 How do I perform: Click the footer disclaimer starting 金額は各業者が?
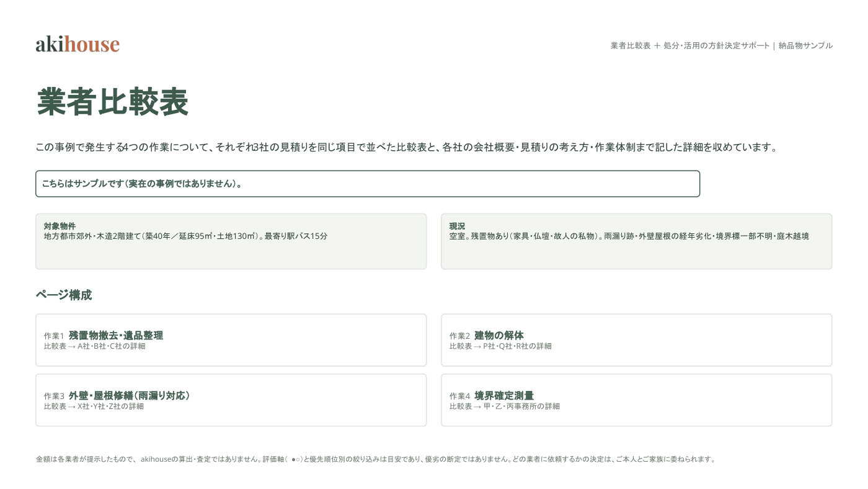coord(376,459)
